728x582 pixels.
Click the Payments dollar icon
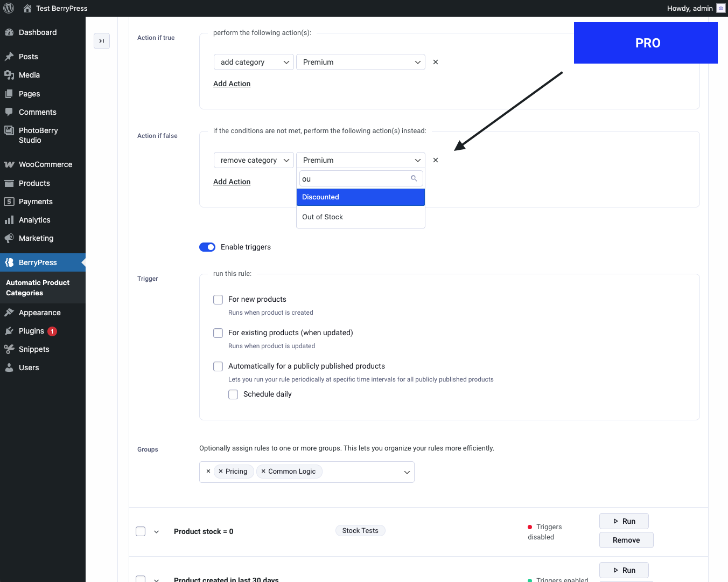9,202
